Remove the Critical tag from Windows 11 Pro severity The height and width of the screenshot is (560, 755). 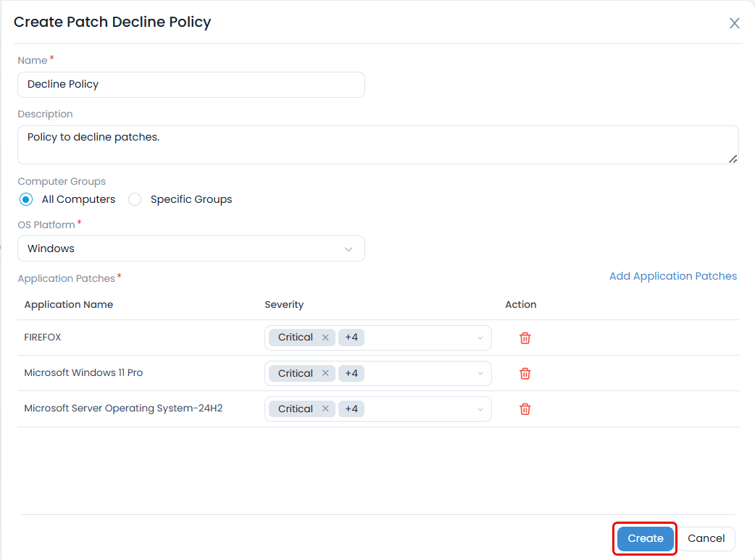click(x=325, y=373)
